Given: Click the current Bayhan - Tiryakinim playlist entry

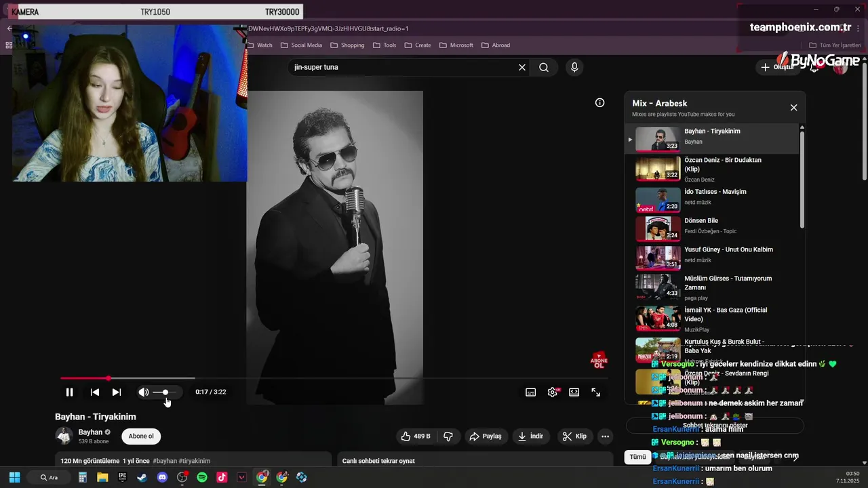Looking at the screenshot, I should click(711, 139).
